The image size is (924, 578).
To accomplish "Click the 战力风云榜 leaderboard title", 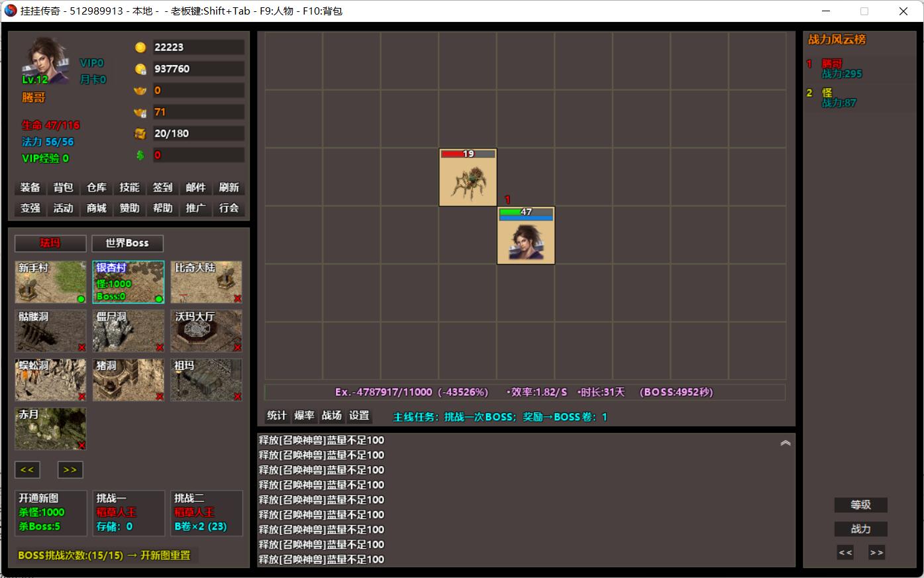I will [837, 39].
